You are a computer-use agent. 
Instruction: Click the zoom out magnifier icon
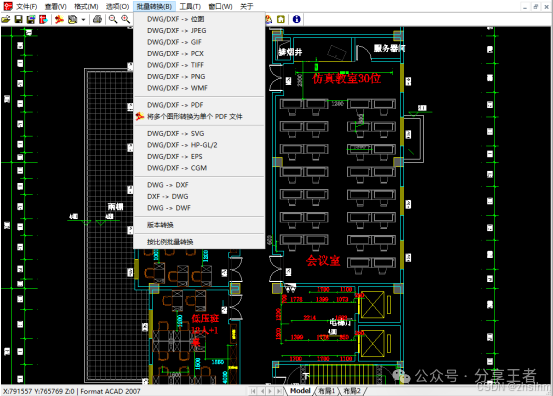click(x=113, y=19)
